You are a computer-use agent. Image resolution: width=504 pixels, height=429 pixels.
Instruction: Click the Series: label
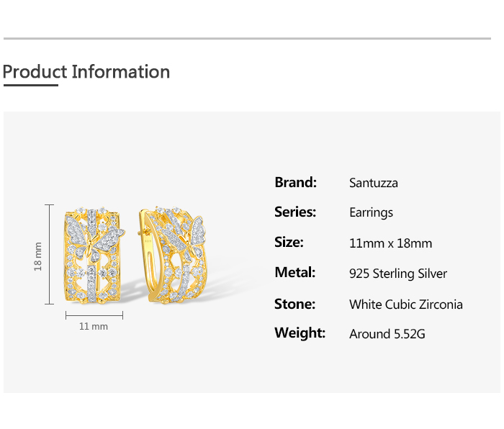point(295,212)
